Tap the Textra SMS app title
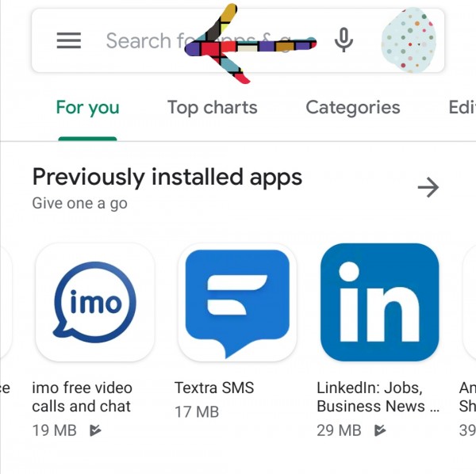476x474 pixels. 214,388
